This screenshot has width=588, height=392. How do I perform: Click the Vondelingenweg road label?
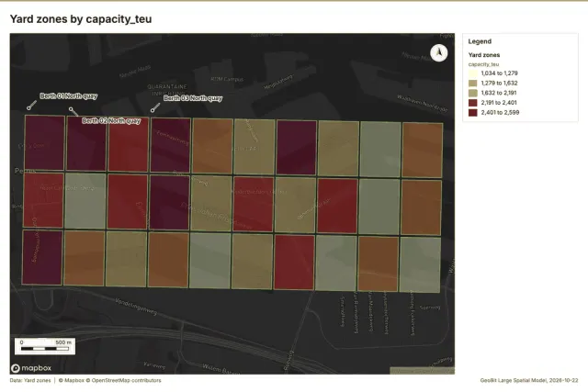(x=136, y=307)
